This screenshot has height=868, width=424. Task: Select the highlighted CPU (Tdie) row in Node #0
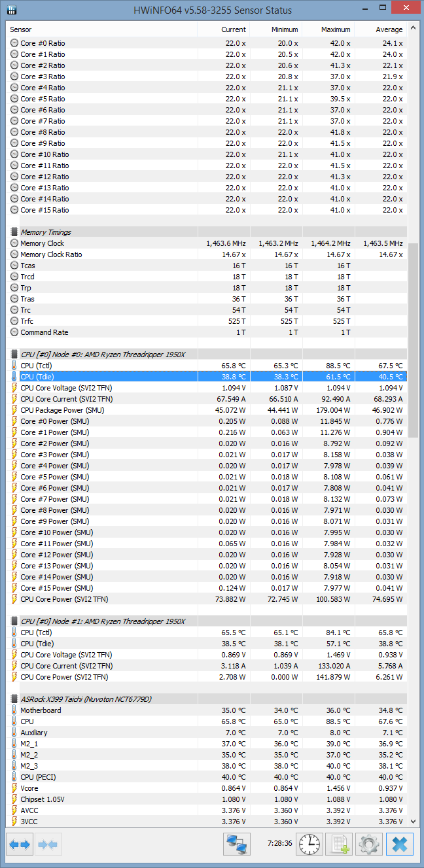pos(207,377)
